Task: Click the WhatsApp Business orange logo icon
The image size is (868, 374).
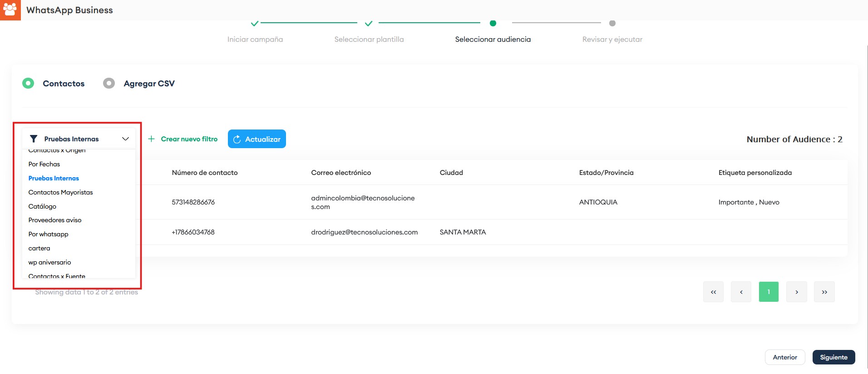Action: 10,10
